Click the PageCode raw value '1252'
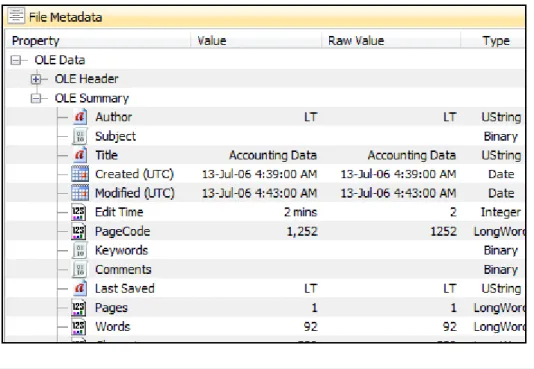534x369 pixels. click(x=443, y=231)
